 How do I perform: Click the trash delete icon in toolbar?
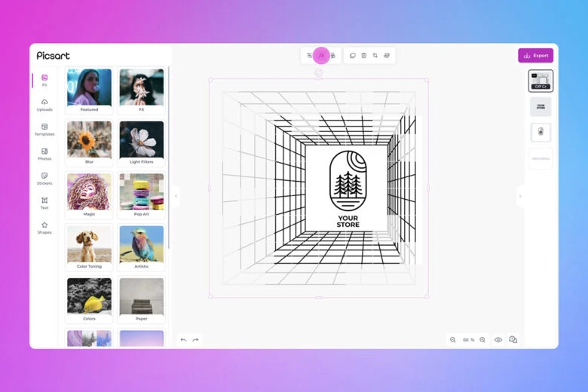(363, 56)
